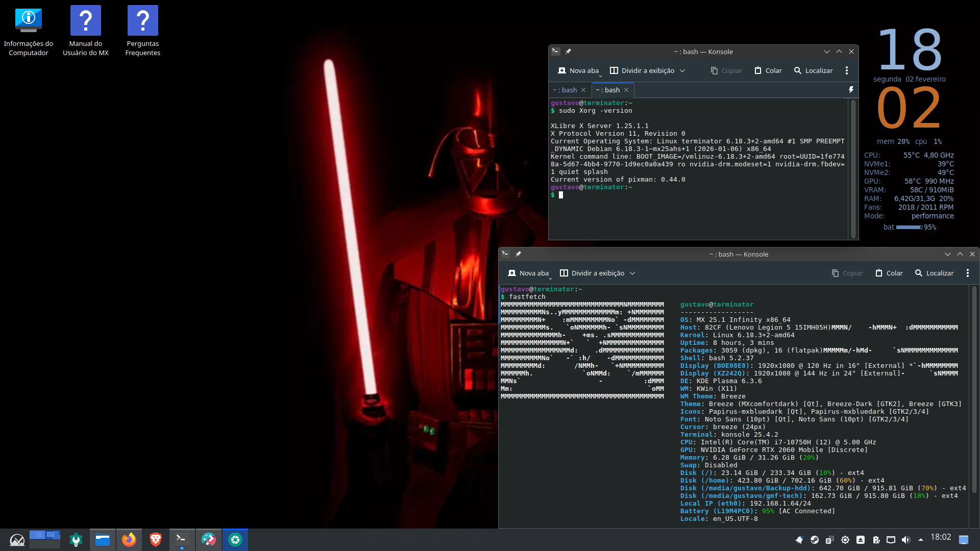Click 'Current version of pixman: 0.44.0' text
The height and width of the screenshot is (551, 980).
pos(618,180)
